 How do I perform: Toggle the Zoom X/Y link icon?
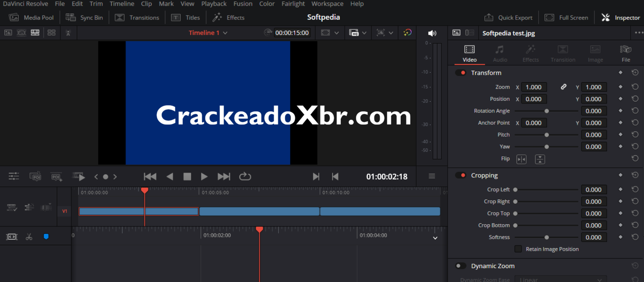pos(563,87)
